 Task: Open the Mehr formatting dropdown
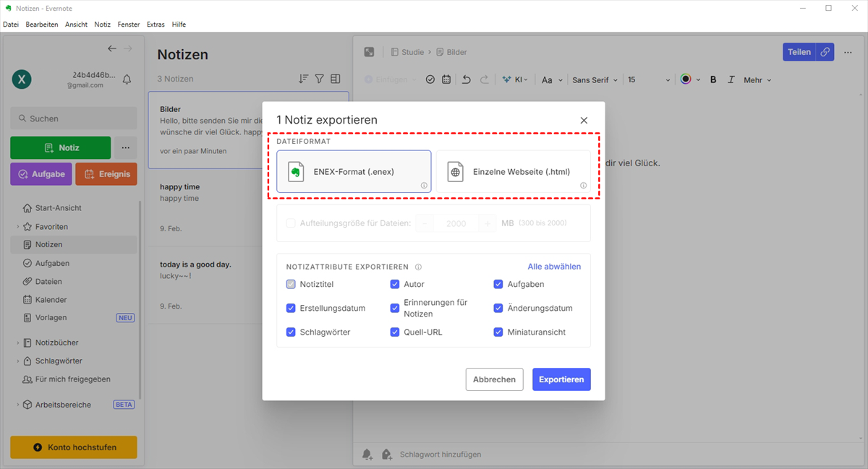click(x=757, y=79)
